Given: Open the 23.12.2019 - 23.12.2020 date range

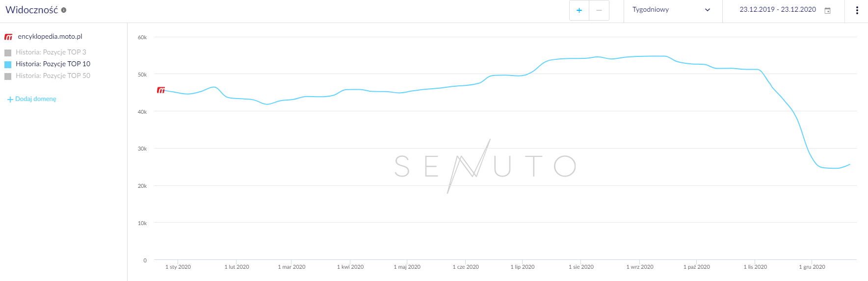Looking at the screenshot, I should tap(778, 10).
